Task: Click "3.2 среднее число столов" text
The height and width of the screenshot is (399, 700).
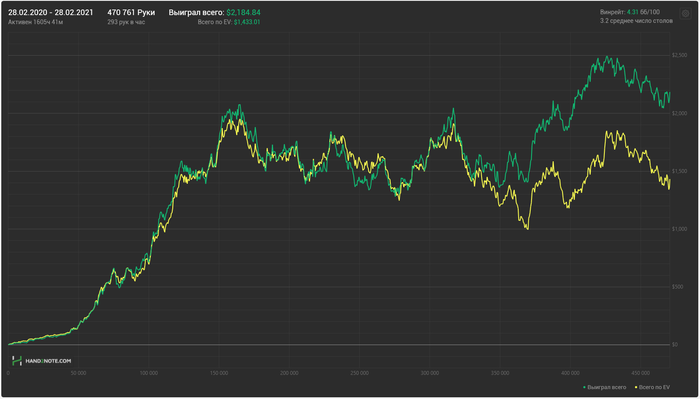Action: 636,21
